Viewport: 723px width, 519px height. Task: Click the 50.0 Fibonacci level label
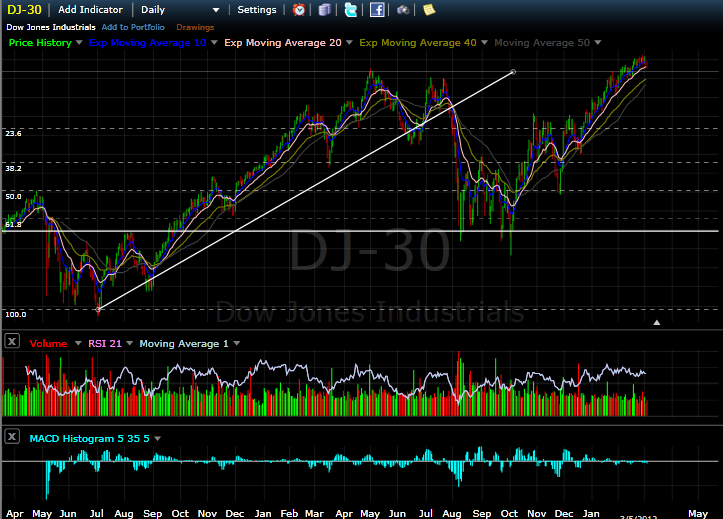coord(13,196)
